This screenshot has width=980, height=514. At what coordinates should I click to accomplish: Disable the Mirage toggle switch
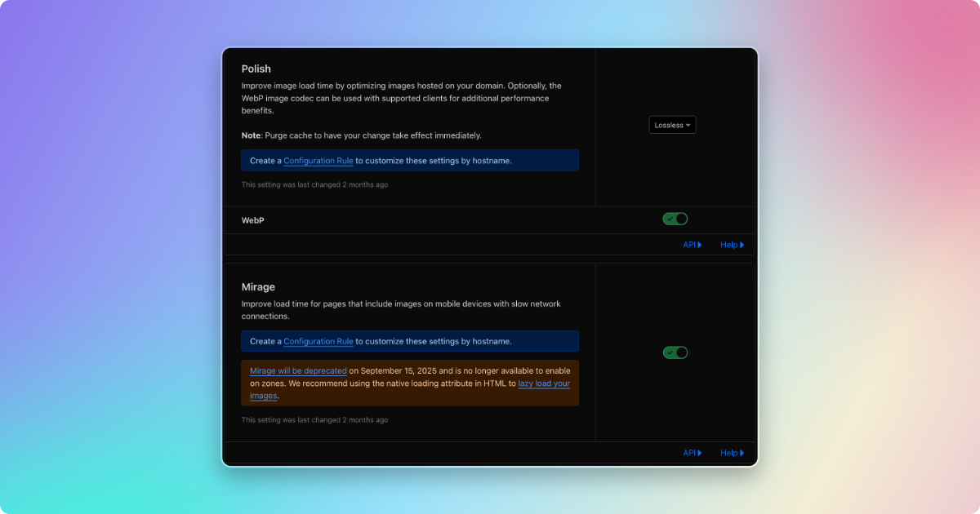pos(675,352)
